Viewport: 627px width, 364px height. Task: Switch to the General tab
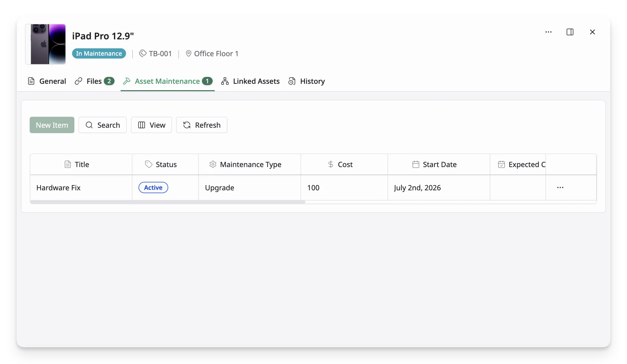coord(47,81)
